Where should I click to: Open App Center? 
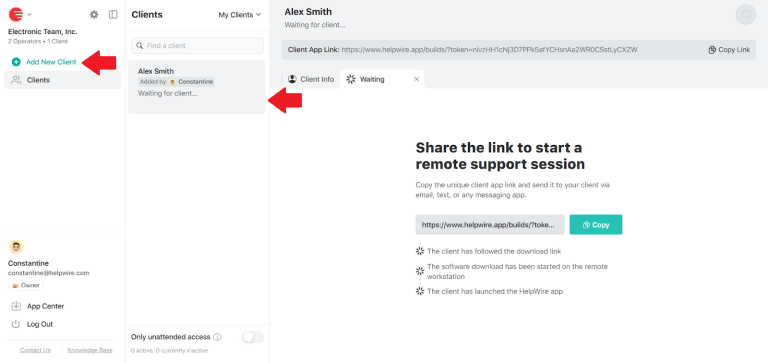point(45,306)
